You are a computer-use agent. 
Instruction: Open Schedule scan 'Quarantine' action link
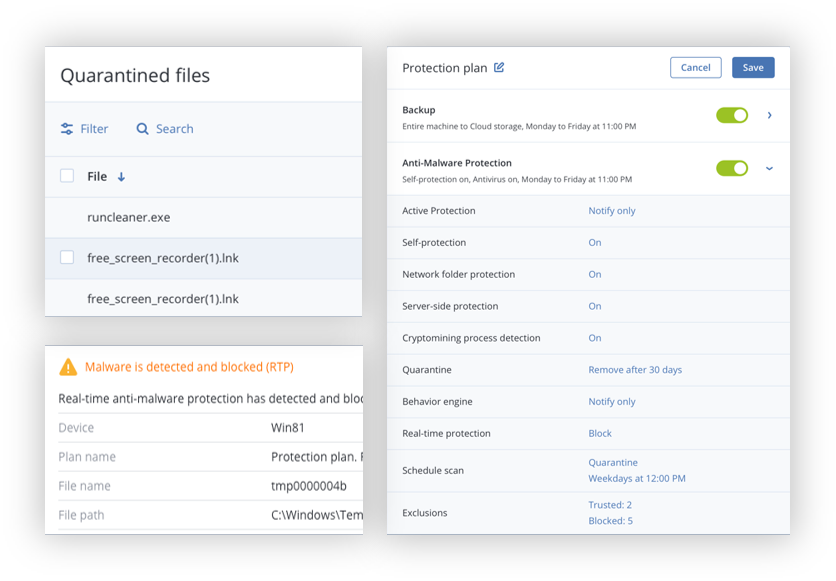613,463
